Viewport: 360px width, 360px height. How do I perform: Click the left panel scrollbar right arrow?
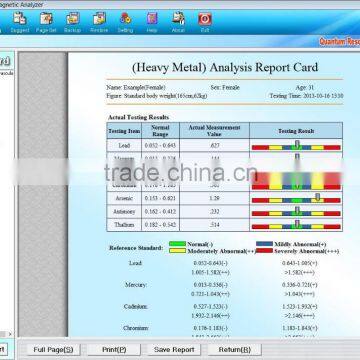(x=10, y=334)
